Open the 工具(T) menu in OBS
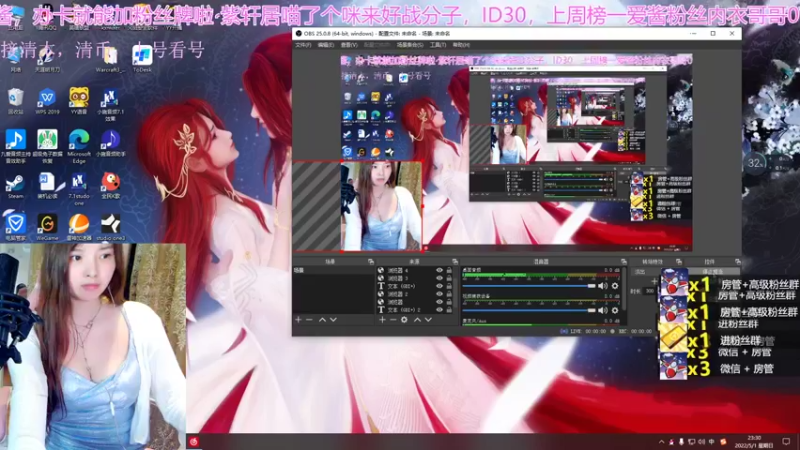This screenshot has height=450, width=800. pyautogui.click(x=438, y=45)
